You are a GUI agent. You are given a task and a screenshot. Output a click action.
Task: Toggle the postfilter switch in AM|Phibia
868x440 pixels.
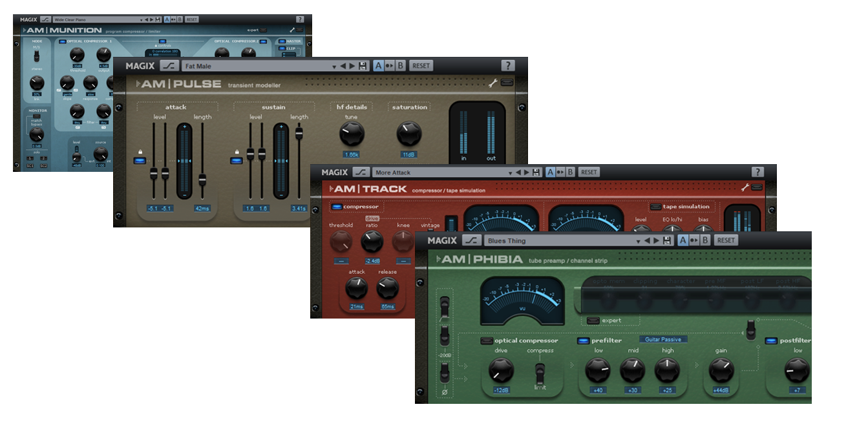pyautogui.click(x=771, y=340)
